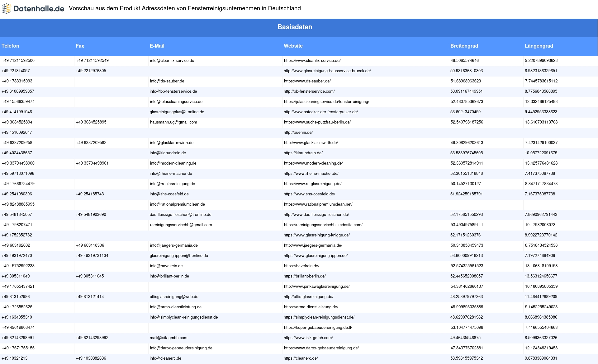Click email glasreinigung-ippen@t-online.de
The width and height of the screenshot is (598, 364).
coord(179,256)
